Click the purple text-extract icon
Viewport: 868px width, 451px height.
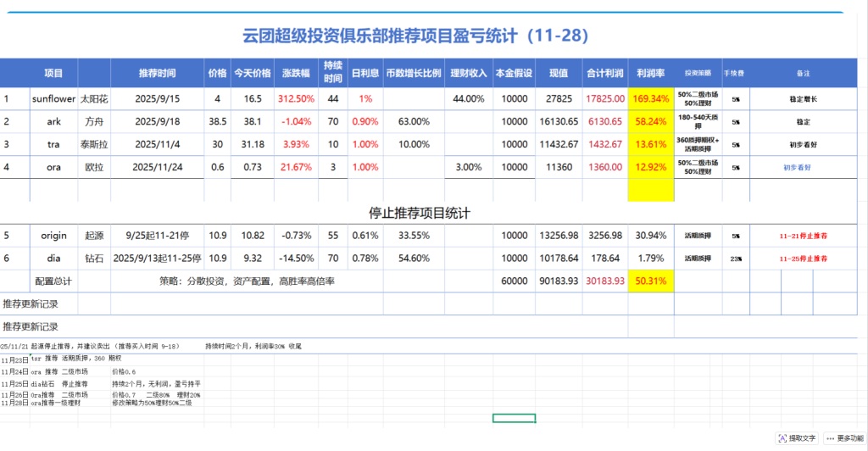[x=782, y=438]
